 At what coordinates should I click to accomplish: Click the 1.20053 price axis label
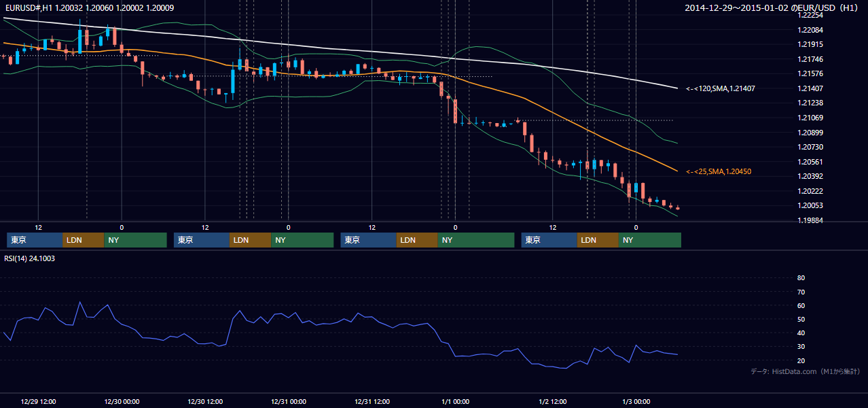[810, 205]
